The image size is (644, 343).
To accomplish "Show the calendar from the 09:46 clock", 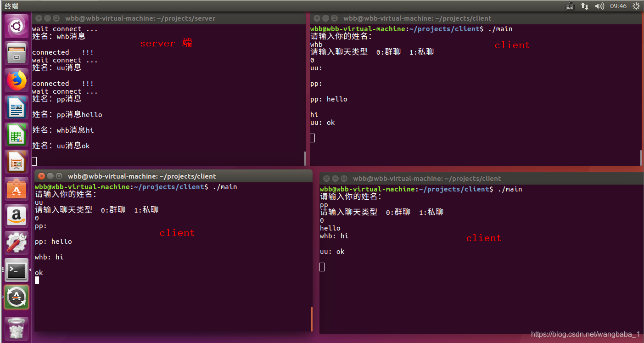I will [618, 6].
